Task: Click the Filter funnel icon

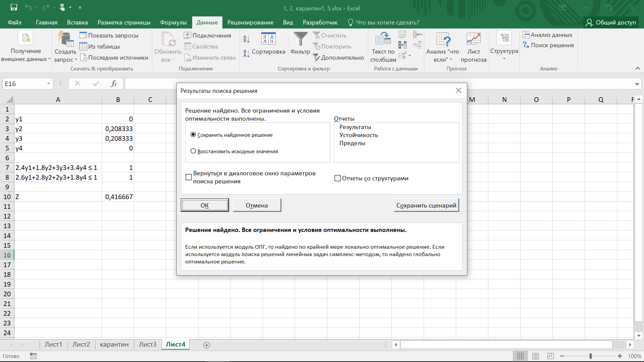Action: [300, 39]
